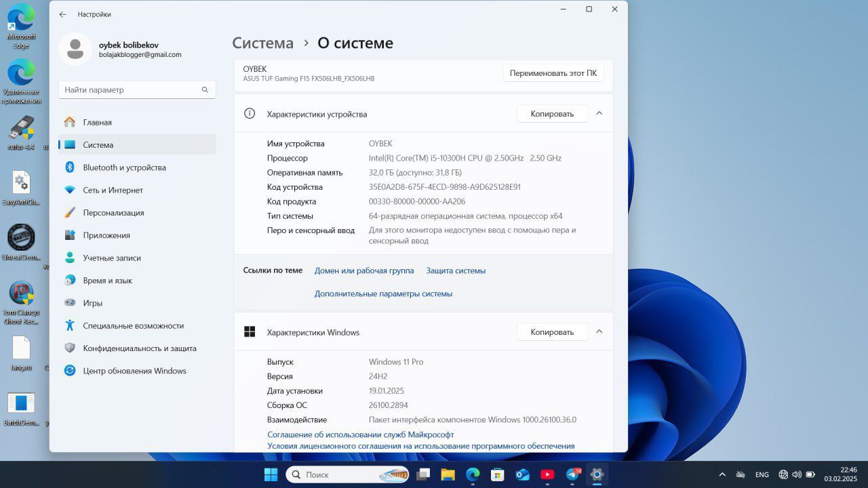Open Bluetooth и устройства settings
The image size is (868, 488).
click(137, 167)
